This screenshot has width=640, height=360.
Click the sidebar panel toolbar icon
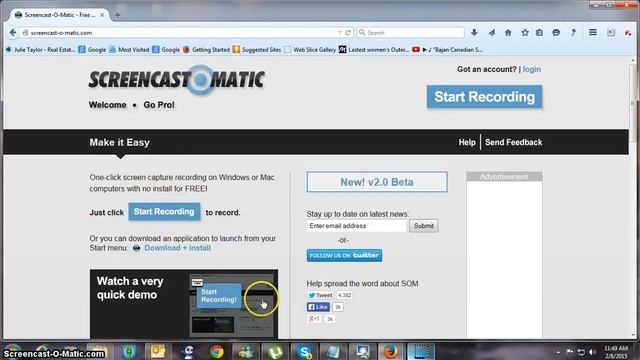pyautogui.click(x=611, y=33)
